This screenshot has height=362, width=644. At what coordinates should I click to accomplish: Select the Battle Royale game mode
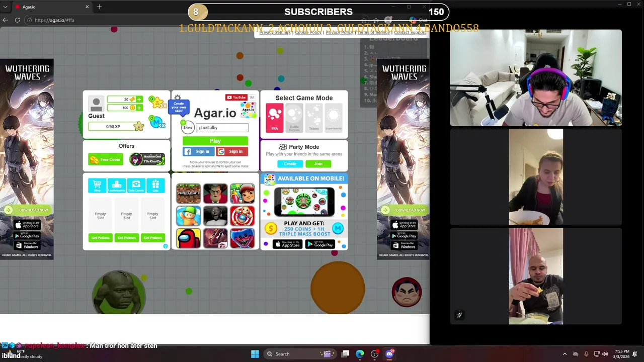[294, 118]
